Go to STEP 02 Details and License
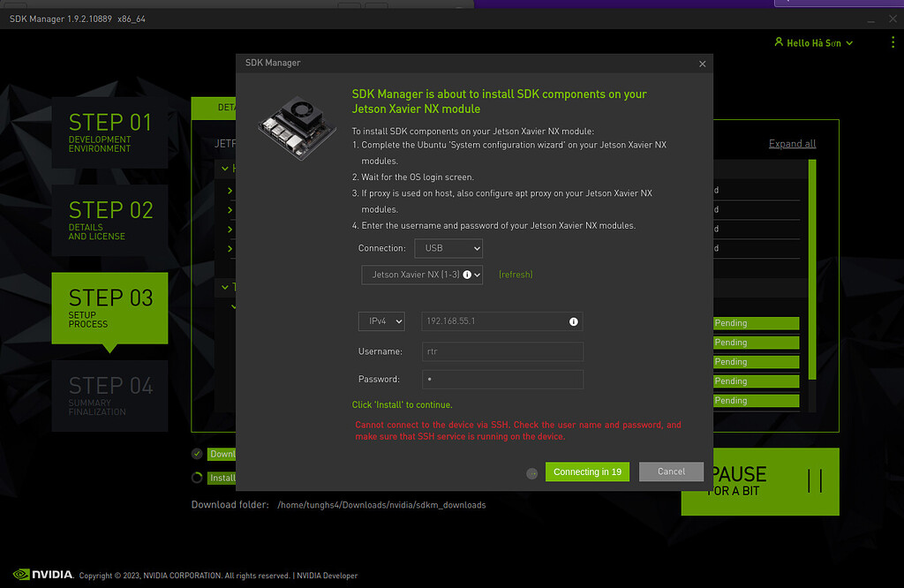The width and height of the screenshot is (904, 588). [109, 221]
